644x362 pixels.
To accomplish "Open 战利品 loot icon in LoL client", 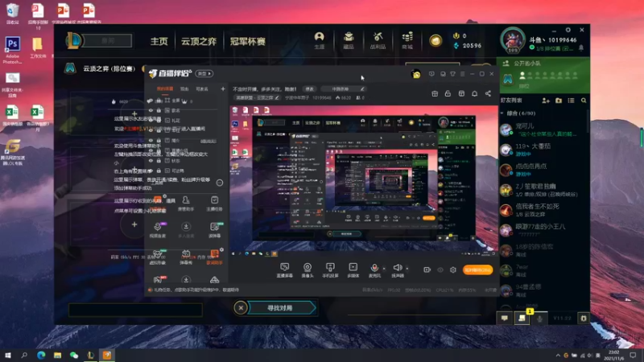I will coord(378,41).
